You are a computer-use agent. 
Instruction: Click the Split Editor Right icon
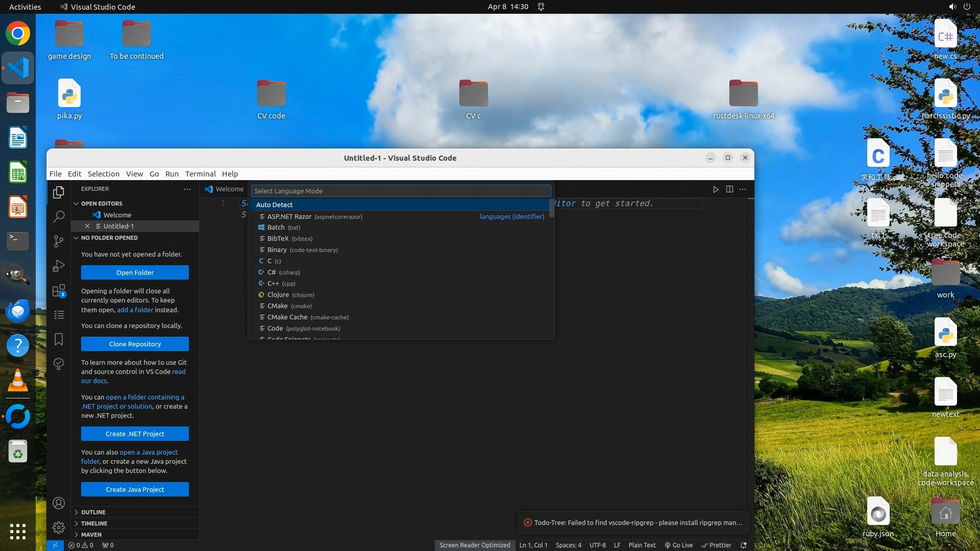point(729,189)
